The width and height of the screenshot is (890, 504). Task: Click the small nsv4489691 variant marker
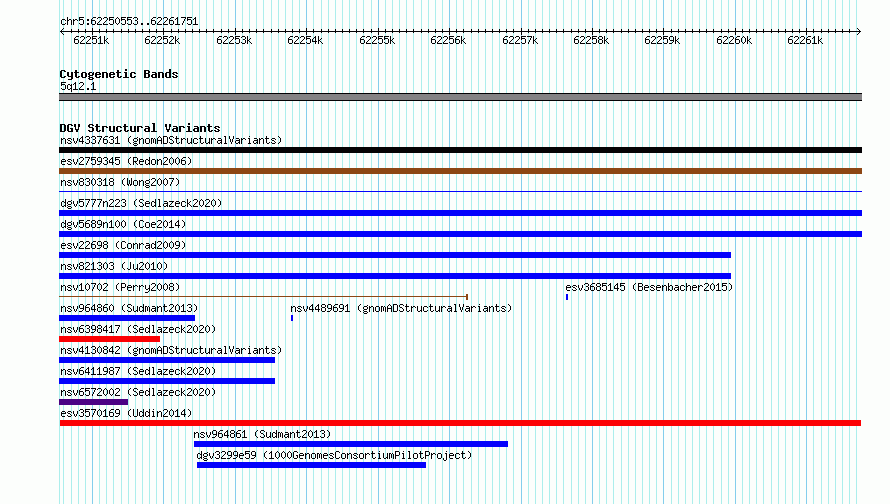point(292,318)
